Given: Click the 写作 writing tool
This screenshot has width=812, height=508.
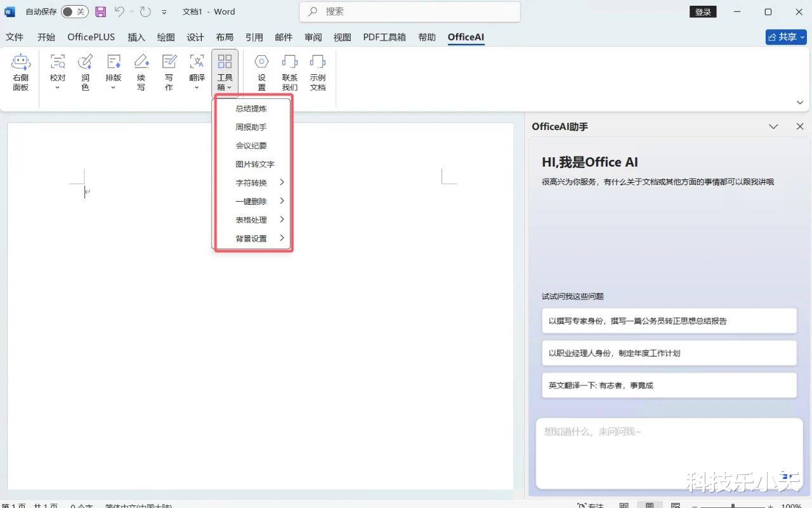Looking at the screenshot, I should click(x=169, y=72).
